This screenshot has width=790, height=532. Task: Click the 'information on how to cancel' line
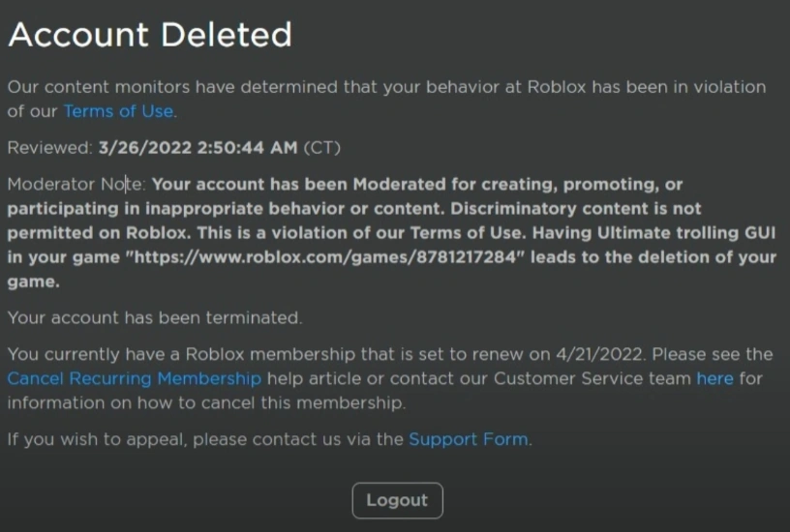205,402
